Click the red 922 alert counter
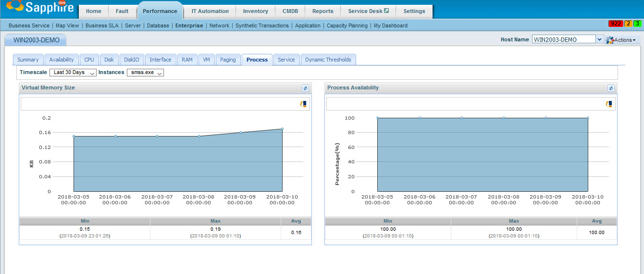Screen dimensions: 644x274 (x=616, y=24)
